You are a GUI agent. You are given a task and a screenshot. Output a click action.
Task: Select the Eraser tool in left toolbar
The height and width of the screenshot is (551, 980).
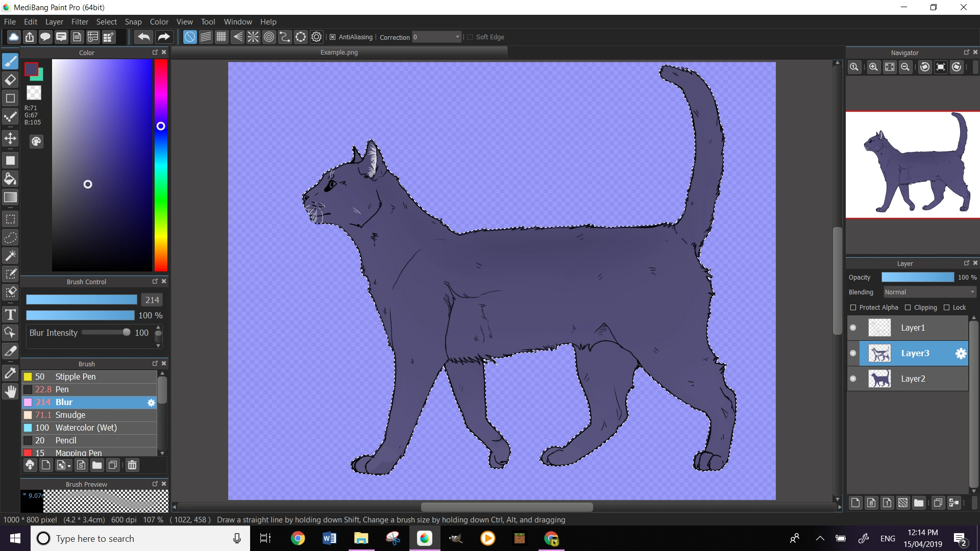coord(10,80)
